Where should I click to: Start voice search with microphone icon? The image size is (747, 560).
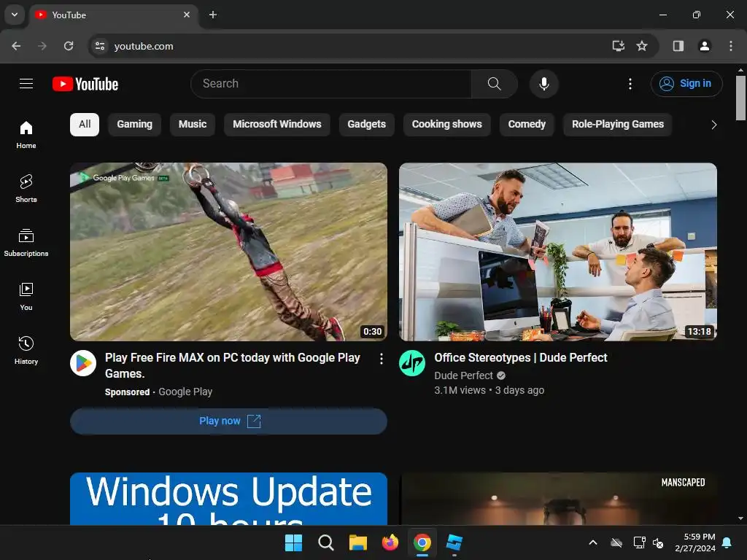pos(543,84)
